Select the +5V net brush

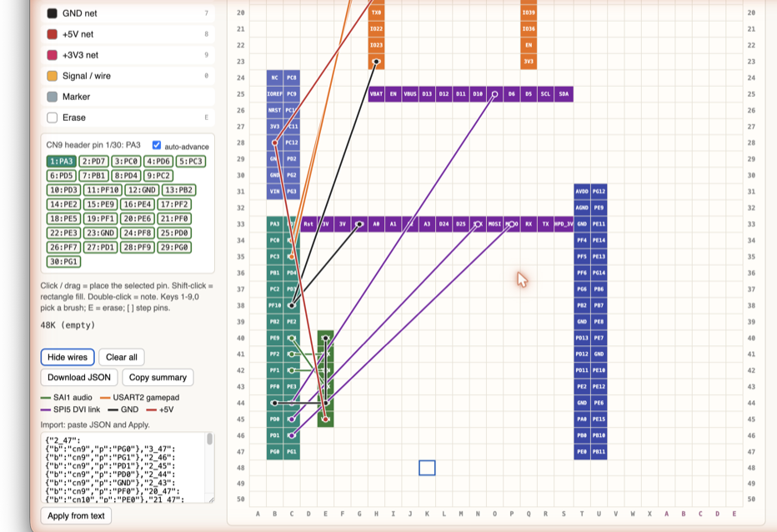click(x=128, y=34)
